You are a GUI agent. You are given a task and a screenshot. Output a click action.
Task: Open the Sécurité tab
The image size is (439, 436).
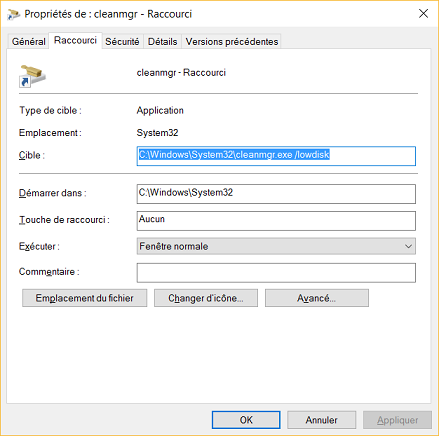coord(122,42)
